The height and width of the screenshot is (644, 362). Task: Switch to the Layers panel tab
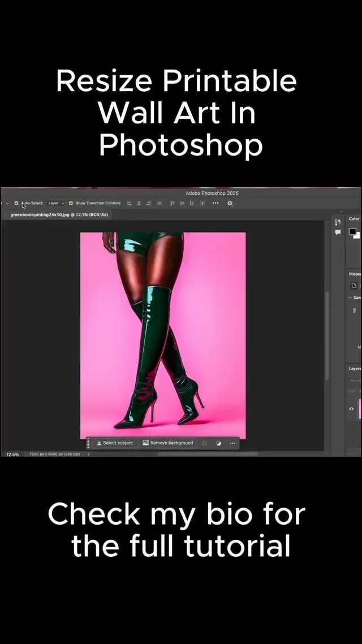point(355,368)
